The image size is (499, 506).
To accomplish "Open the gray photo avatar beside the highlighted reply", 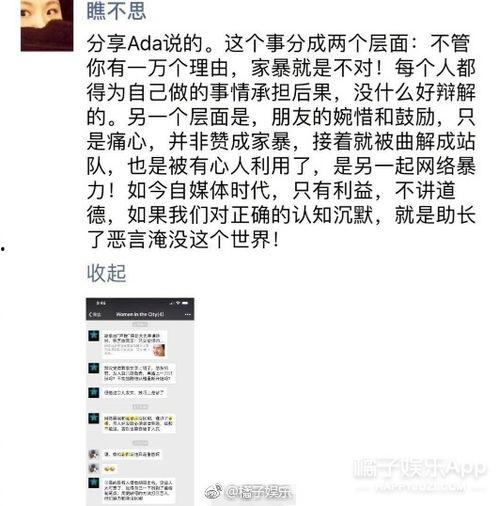I will pos(94,454).
